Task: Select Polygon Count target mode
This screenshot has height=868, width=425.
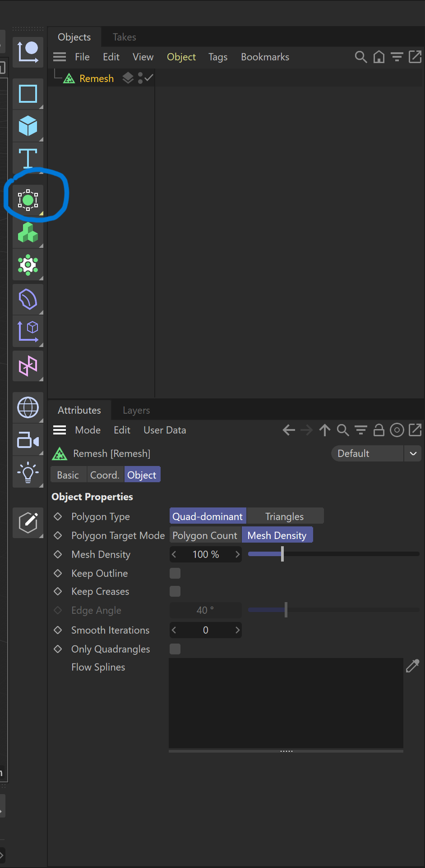Action: pos(205,535)
